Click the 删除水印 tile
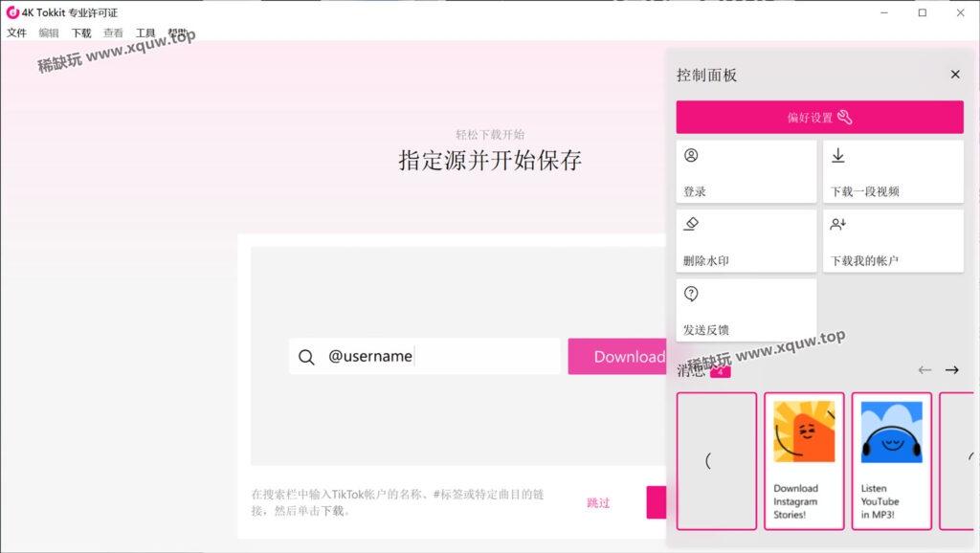Viewport: 980px width, 553px height. (746, 240)
